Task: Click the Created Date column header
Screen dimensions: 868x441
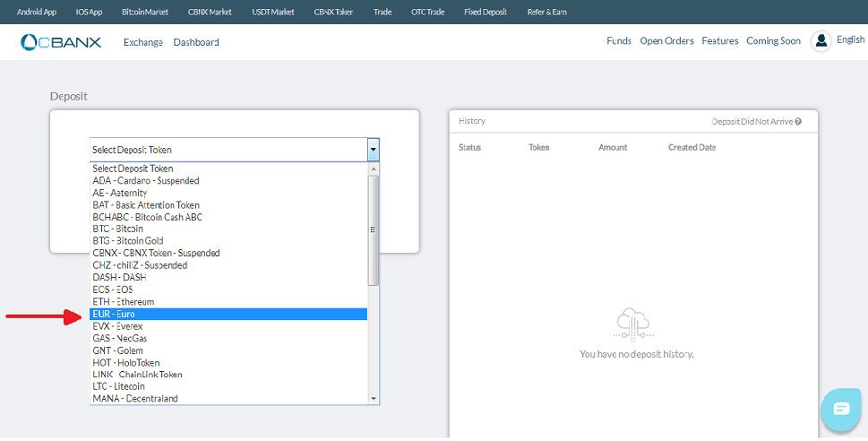Action: [692, 147]
